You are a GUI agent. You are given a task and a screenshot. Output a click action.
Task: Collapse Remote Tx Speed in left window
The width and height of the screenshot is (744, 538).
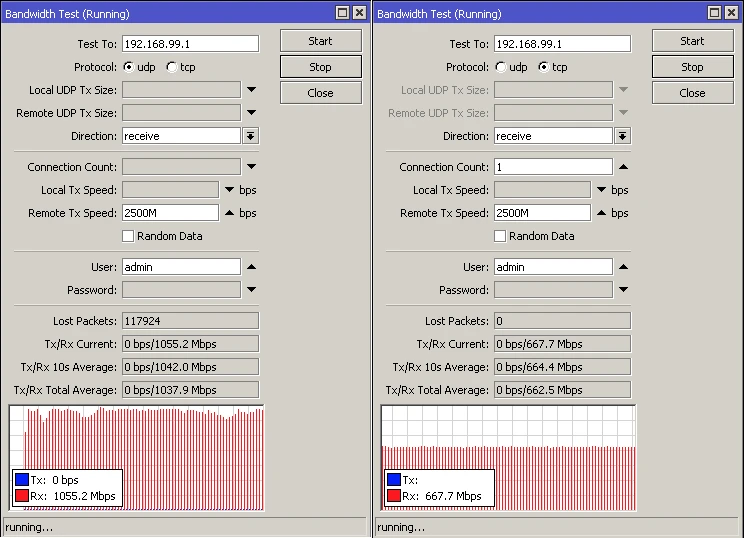point(230,213)
